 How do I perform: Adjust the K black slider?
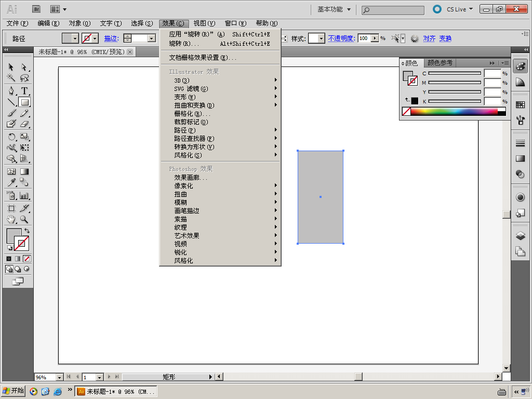click(455, 101)
